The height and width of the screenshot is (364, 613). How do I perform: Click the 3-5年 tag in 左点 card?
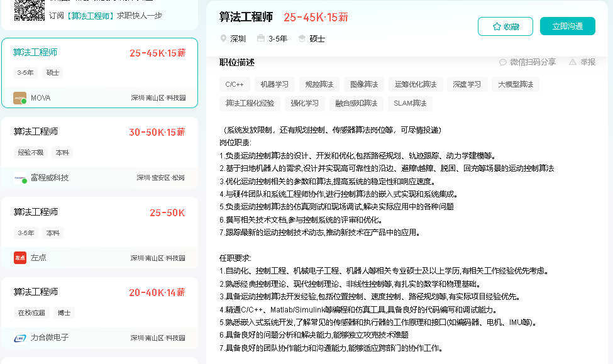(x=26, y=233)
